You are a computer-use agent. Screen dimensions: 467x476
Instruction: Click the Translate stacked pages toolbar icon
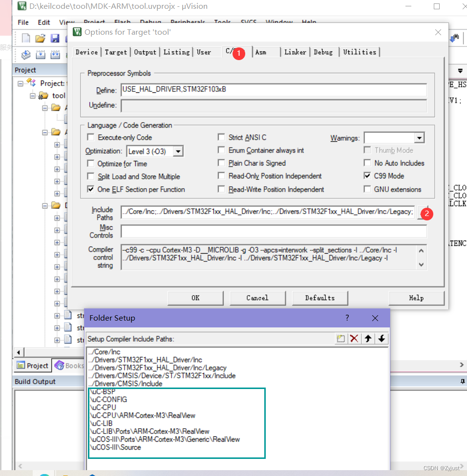tap(26, 55)
